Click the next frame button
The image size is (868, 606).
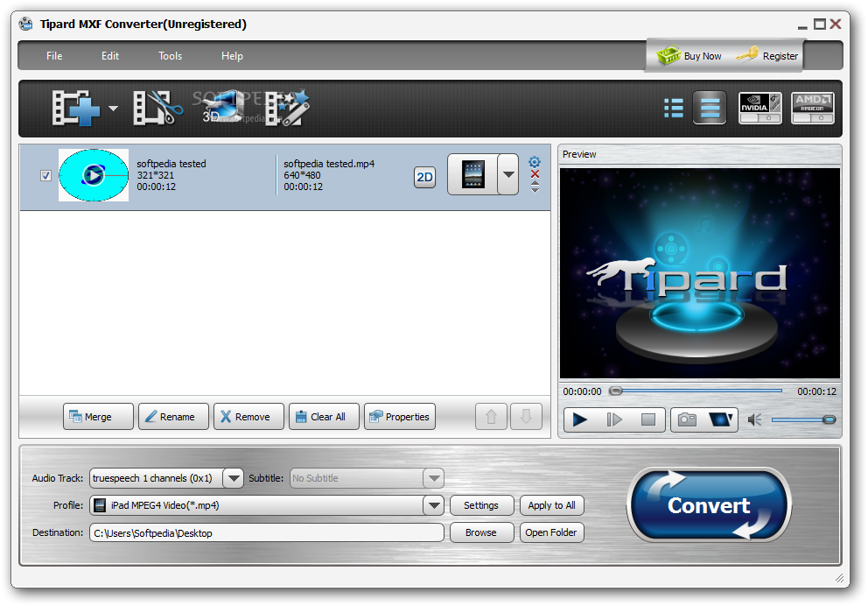(x=614, y=419)
